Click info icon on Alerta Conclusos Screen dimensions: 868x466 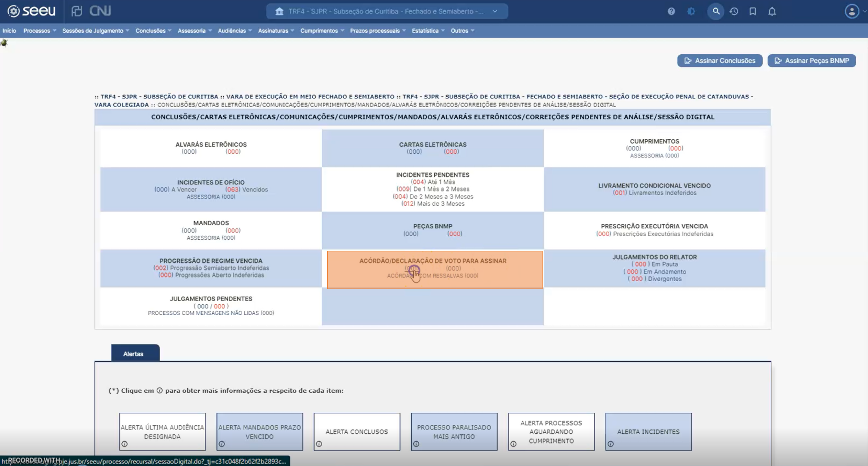click(319, 444)
